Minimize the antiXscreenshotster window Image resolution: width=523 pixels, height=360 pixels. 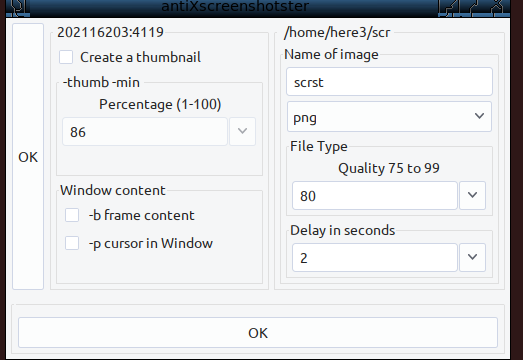449,7
